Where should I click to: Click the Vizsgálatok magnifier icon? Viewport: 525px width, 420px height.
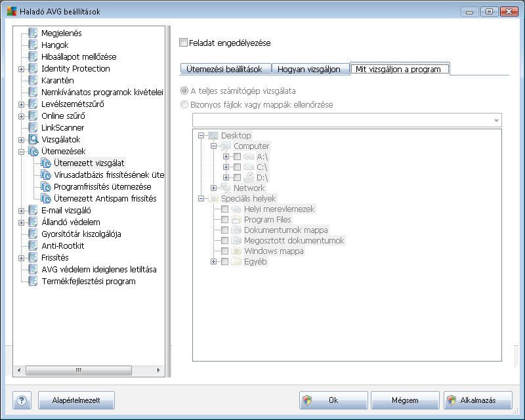(33, 139)
